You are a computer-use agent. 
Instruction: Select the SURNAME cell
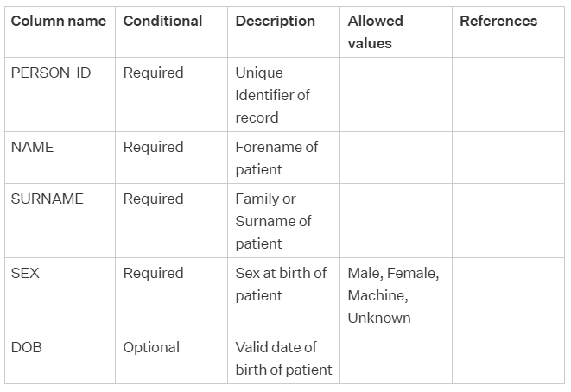coord(60,220)
